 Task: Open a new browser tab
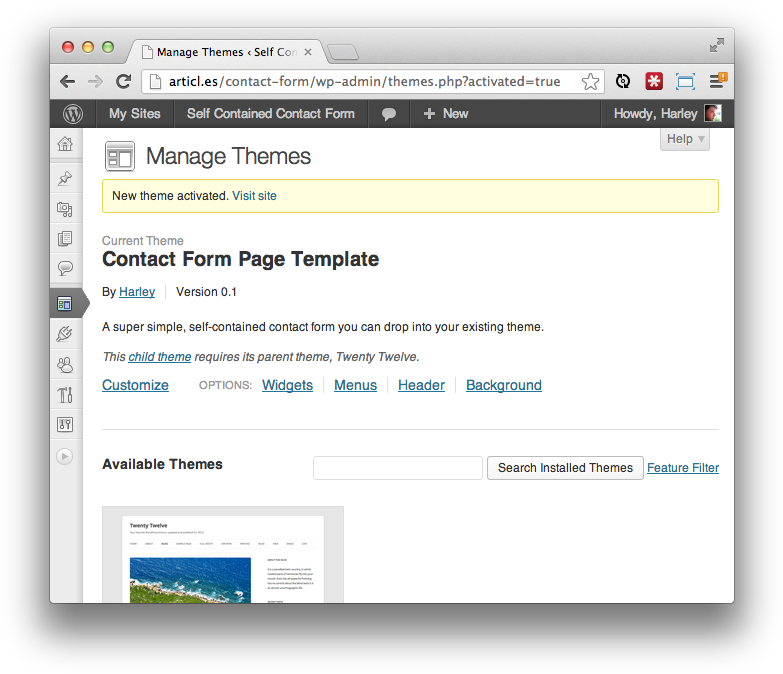[343, 52]
